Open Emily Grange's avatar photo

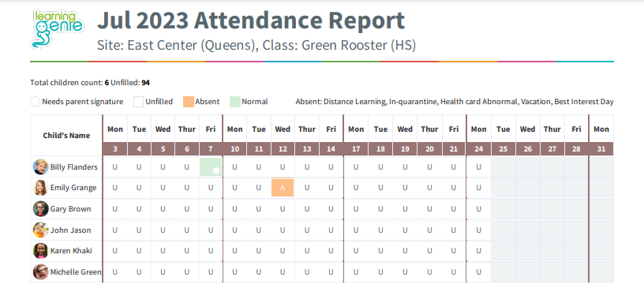click(x=41, y=188)
